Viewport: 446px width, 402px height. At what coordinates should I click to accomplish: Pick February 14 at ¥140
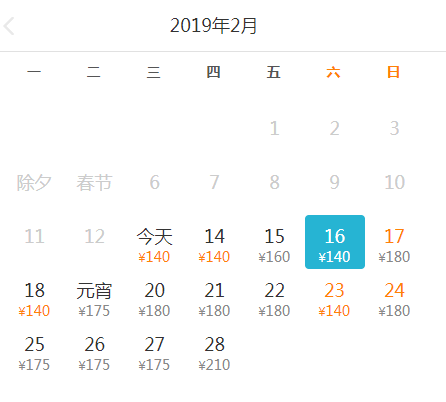tap(214, 242)
